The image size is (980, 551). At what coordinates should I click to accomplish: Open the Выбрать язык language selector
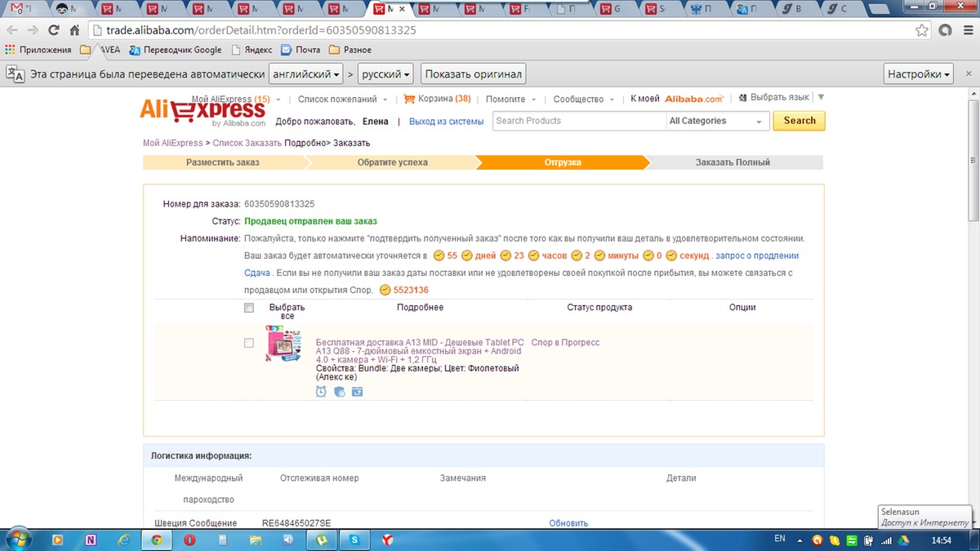(782, 98)
